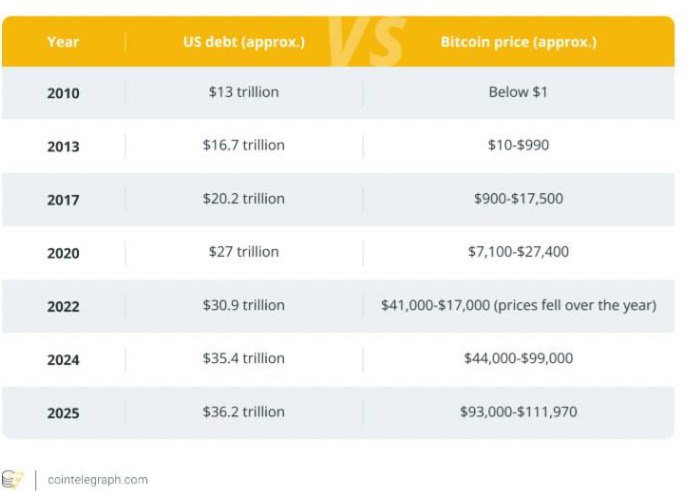Image resolution: width=694 pixels, height=492 pixels.
Task: Select the 2022 year cell
Action: 63,306
